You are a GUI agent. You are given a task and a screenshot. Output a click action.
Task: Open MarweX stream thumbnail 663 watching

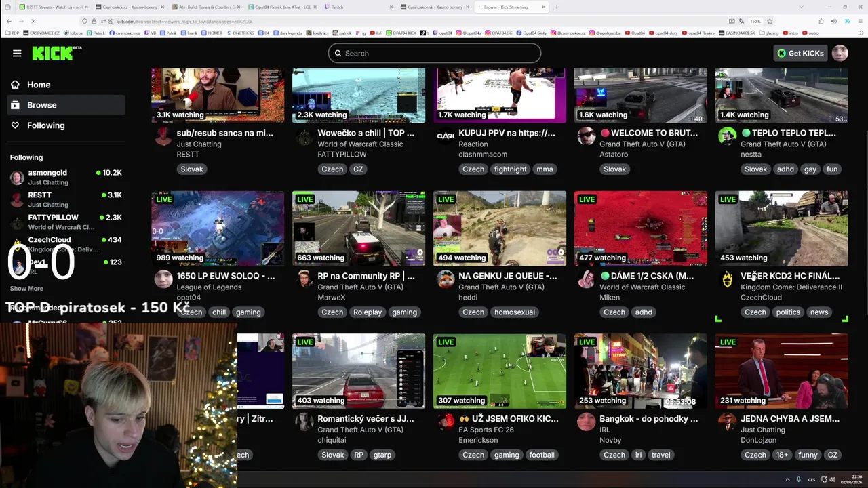pyautogui.click(x=359, y=228)
